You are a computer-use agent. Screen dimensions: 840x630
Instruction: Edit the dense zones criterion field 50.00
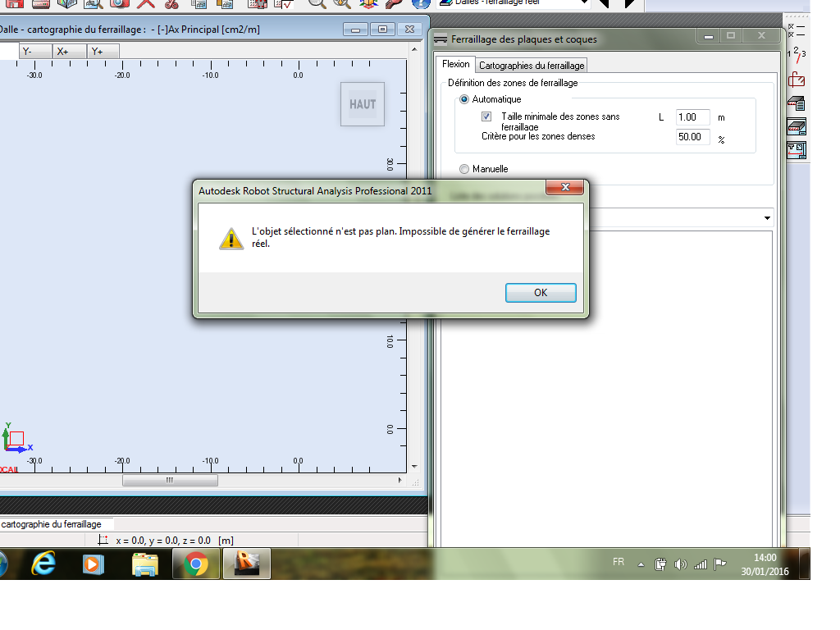[x=692, y=137]
